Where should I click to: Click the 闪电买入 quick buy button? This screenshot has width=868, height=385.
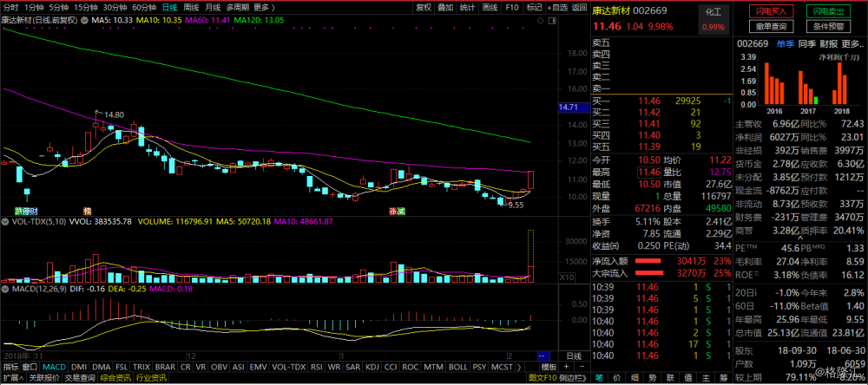[771, 11]
